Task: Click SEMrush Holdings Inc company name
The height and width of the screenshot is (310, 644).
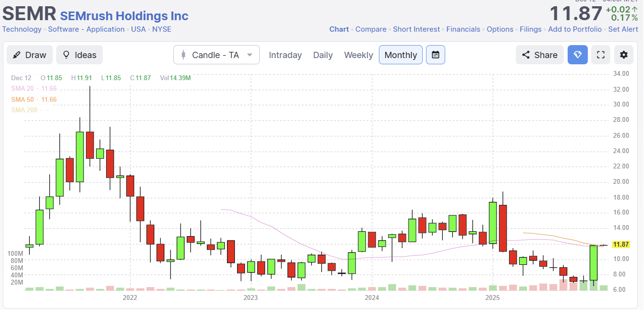Action: (124, 16)
